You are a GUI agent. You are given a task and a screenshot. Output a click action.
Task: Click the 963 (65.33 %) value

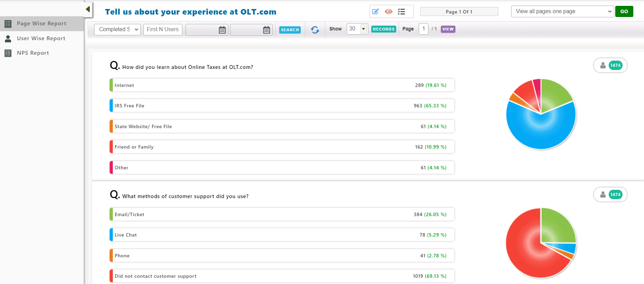[430, 106]
